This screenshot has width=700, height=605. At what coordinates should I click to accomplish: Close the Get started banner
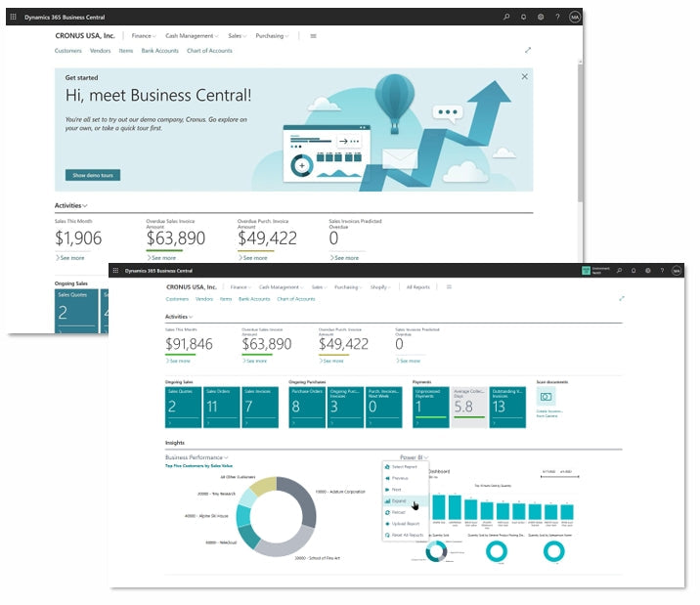(x=524, y=76)
